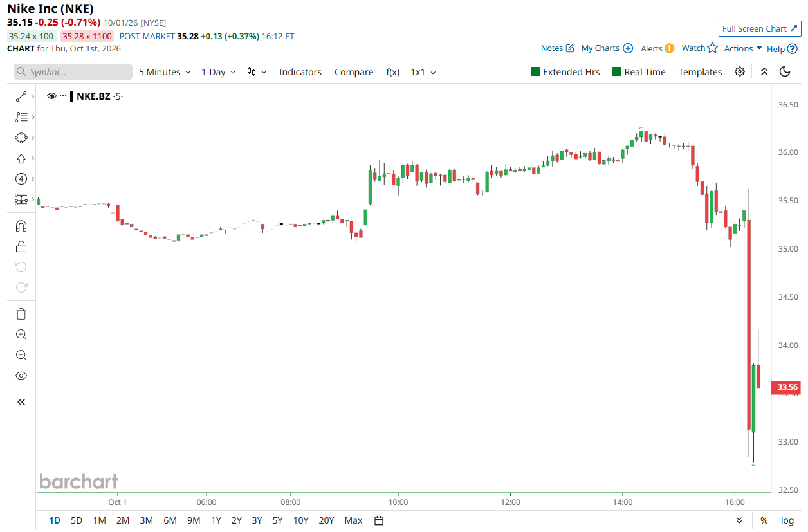Screen dimensions: 808x532
Task: Open the 1-Day period dropdown
Action: click(219, 72)
